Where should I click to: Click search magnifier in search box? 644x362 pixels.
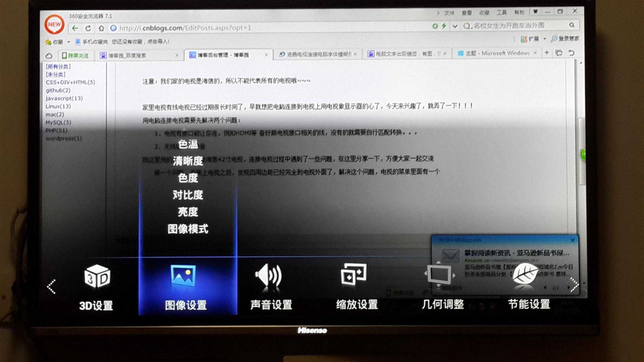[x=572, y=25]
